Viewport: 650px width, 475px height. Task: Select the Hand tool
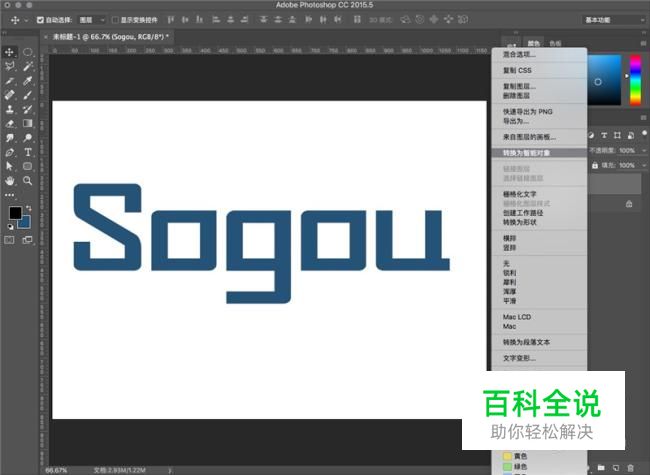[x=9, y=181]
